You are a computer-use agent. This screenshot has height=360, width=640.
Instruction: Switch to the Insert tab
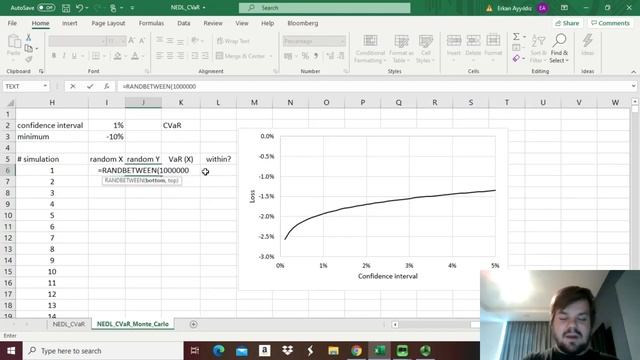tap(70, 23)
